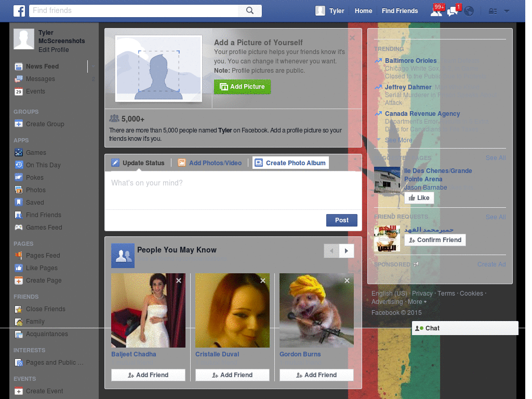The image size is (532, 399).
Task: Open the Chat bar
Action: 465,328
